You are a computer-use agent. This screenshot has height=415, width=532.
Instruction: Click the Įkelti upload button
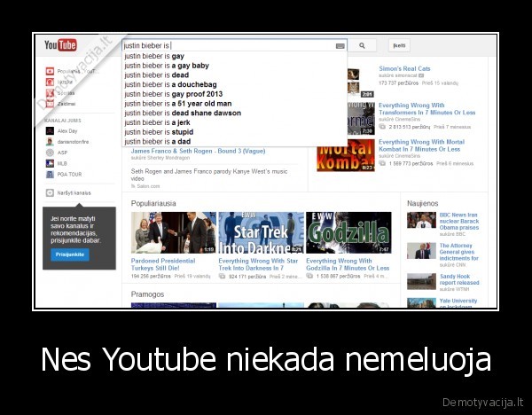(x=399, y=45)
